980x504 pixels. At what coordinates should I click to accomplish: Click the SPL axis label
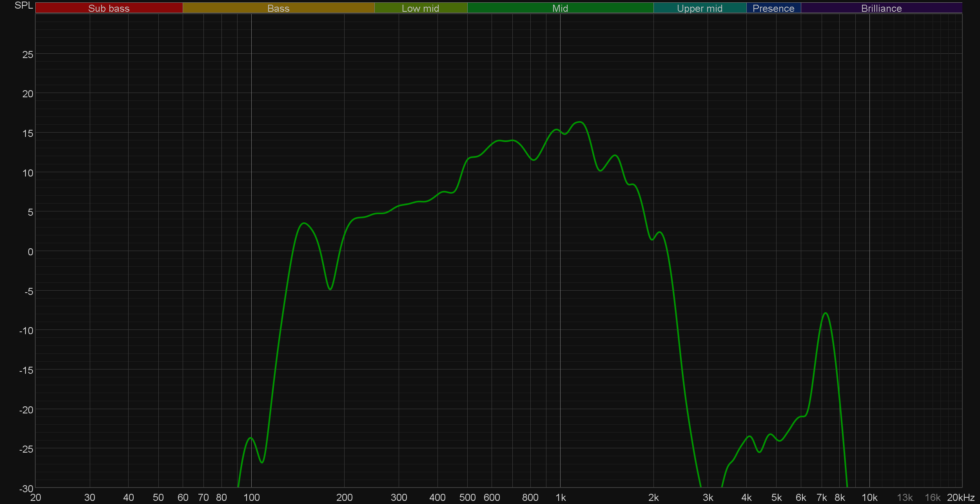(24, 5)
